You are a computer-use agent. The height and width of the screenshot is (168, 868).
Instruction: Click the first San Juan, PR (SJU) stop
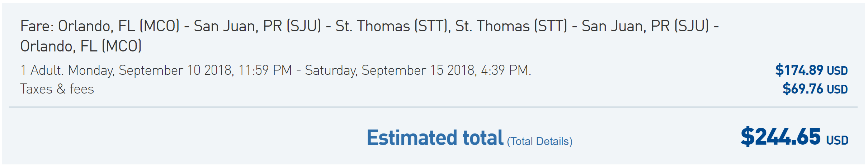tap(257, 26)
